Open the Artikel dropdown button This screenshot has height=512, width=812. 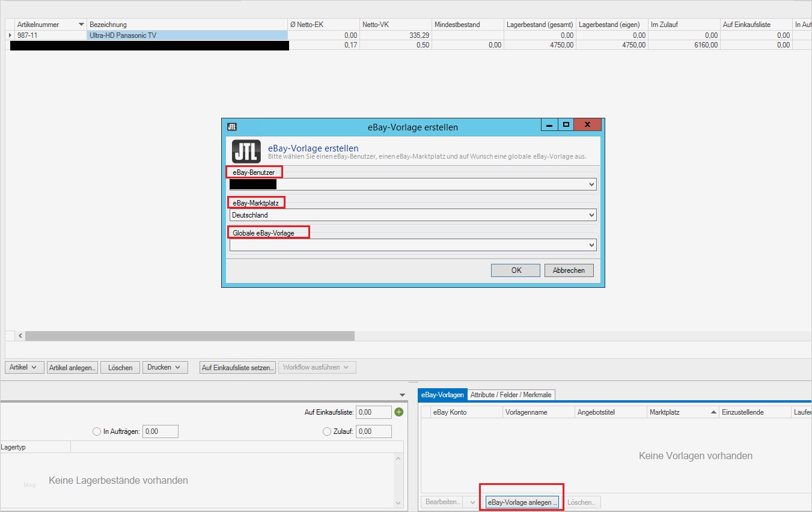[x=25, y=367]
